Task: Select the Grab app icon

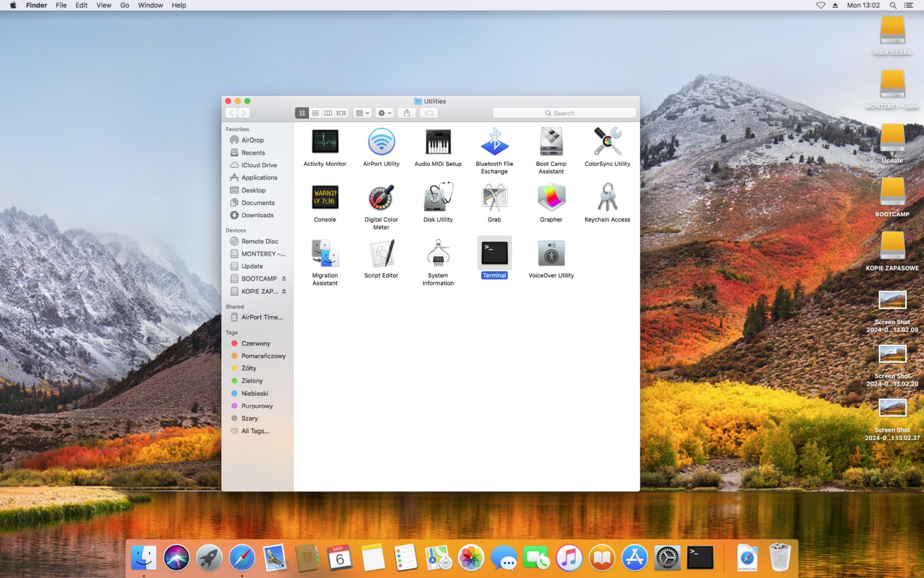Action: coord(495,198)
